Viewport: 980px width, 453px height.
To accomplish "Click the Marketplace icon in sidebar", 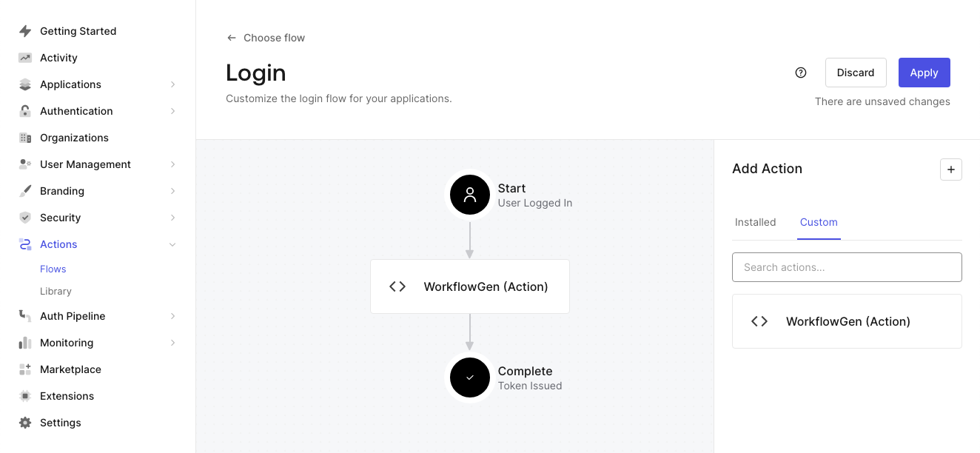I will click(25, 369).
